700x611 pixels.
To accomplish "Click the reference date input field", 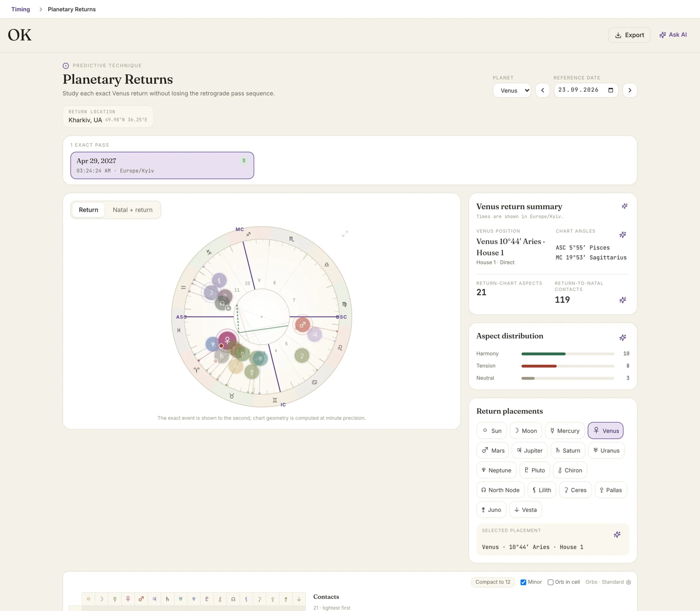I will tap(586, 90).
